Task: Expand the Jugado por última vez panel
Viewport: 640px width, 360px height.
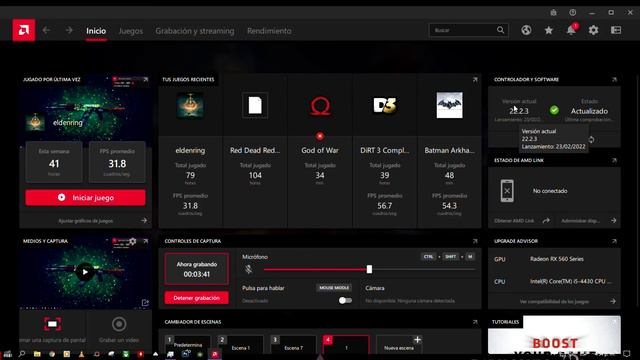Action: [146, 80]
